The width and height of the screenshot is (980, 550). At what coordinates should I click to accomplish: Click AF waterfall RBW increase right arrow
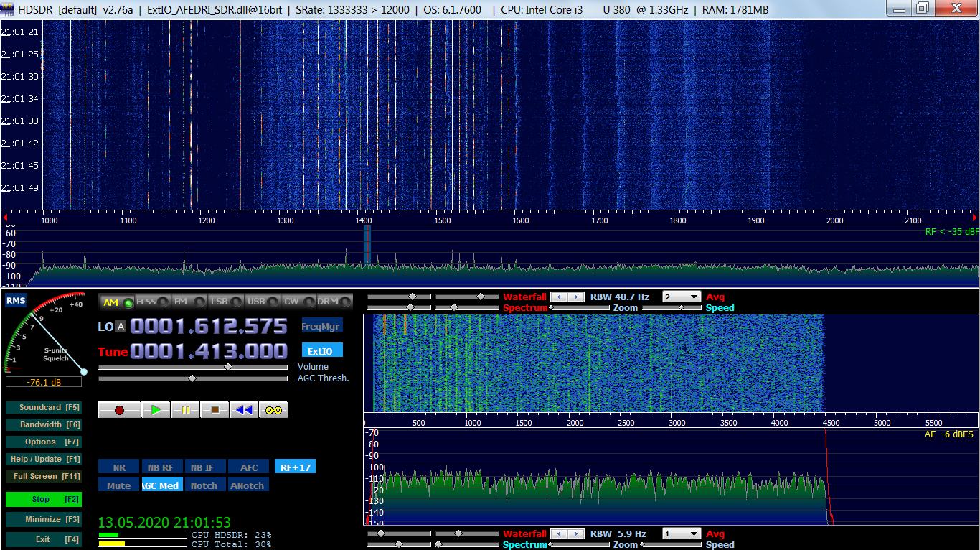pyautogui.click(x=575, y=534)
